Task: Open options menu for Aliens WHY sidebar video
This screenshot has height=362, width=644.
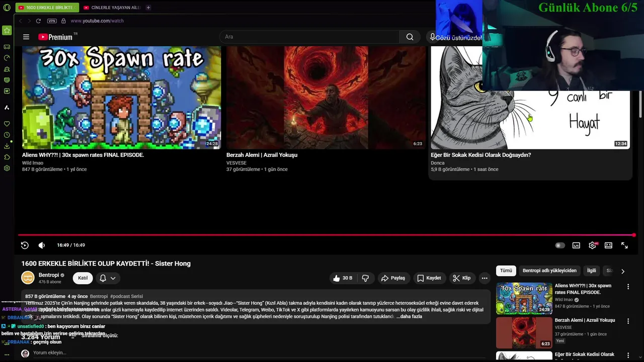Action: tap(628, 287)
